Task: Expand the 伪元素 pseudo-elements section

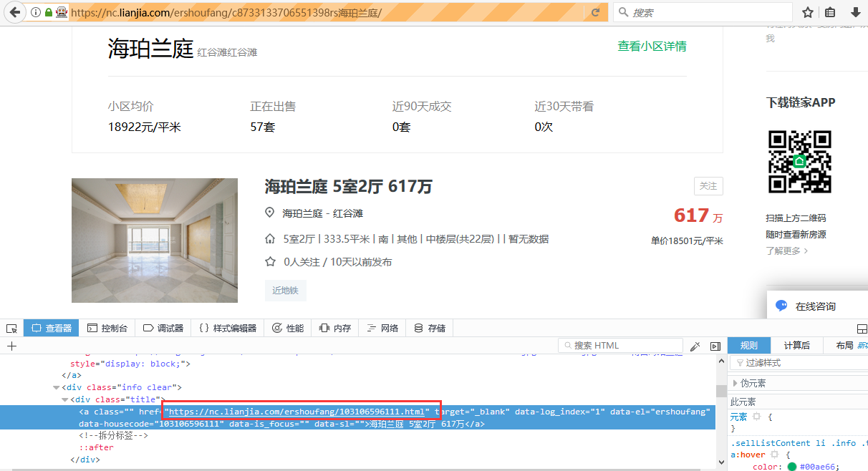Action: point(735,383)
